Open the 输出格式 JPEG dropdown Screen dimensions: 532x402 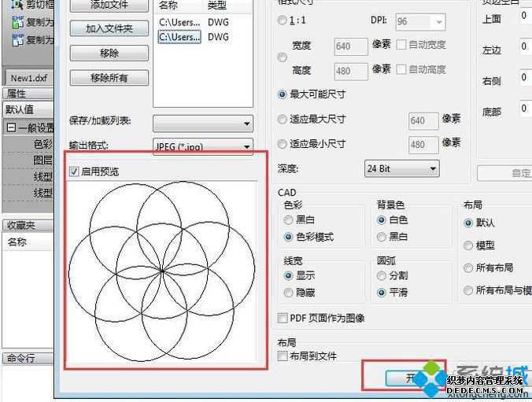(203, 146)
